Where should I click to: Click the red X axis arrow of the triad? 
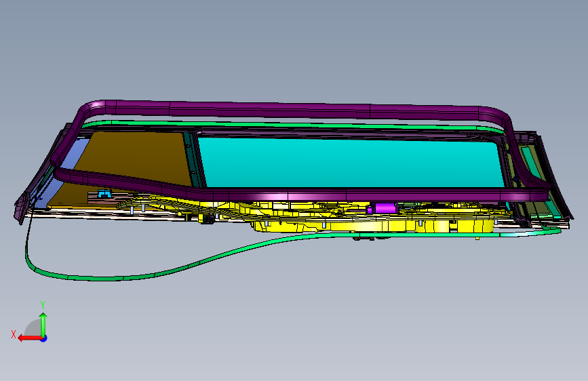pyautogui.click(x=29, y=338)
